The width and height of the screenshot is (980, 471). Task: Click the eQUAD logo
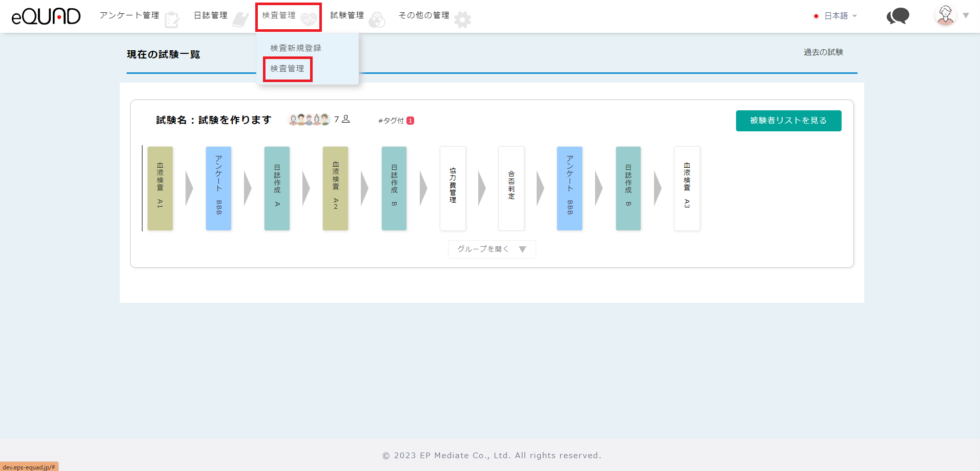[x=46, y=16]
